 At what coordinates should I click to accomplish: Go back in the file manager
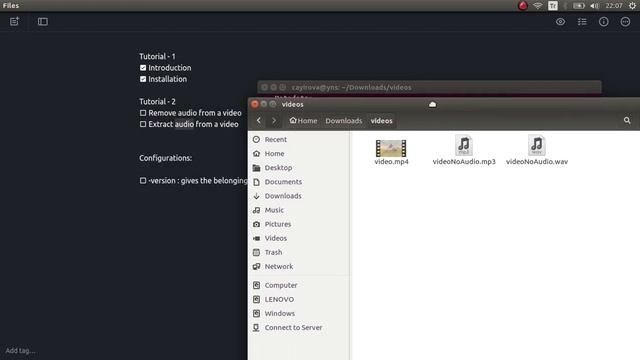[259, 120]
